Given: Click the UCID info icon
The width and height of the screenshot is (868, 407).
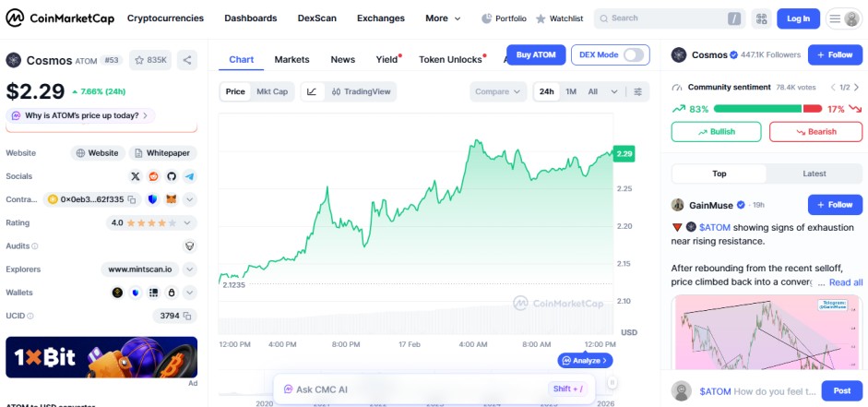Looking at the screenshot, I should (30, 316).
